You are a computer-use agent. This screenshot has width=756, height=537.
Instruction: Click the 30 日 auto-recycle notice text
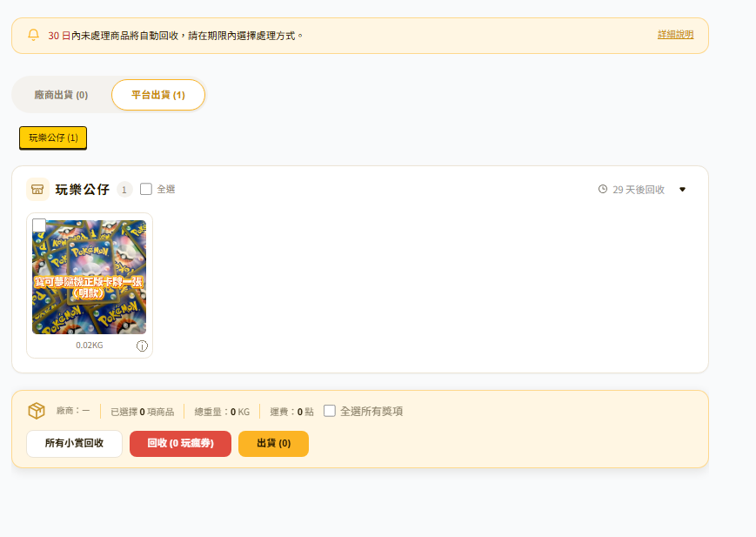pos(176,36)
